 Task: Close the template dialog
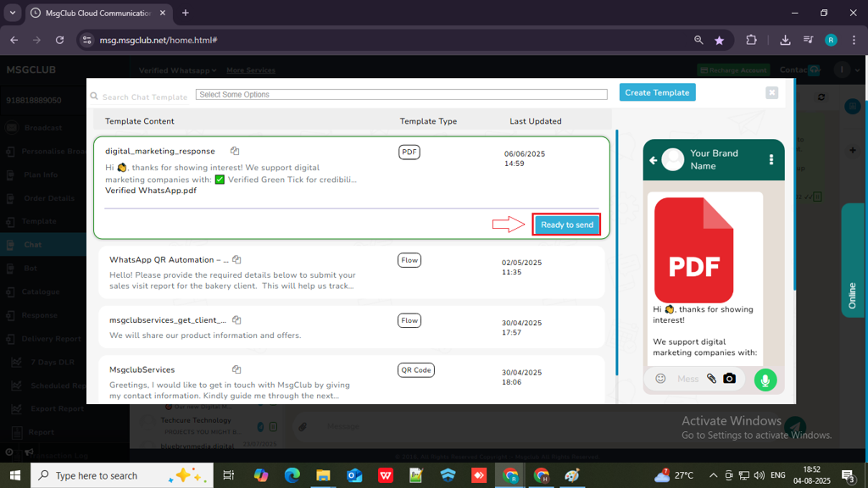point(771,92)
